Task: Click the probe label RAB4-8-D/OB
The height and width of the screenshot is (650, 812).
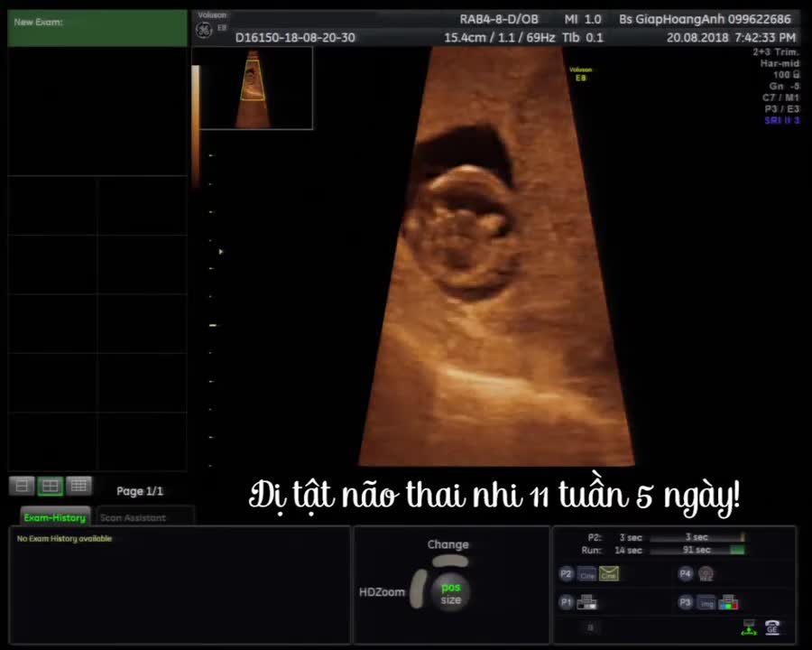Action: point(499,19)
